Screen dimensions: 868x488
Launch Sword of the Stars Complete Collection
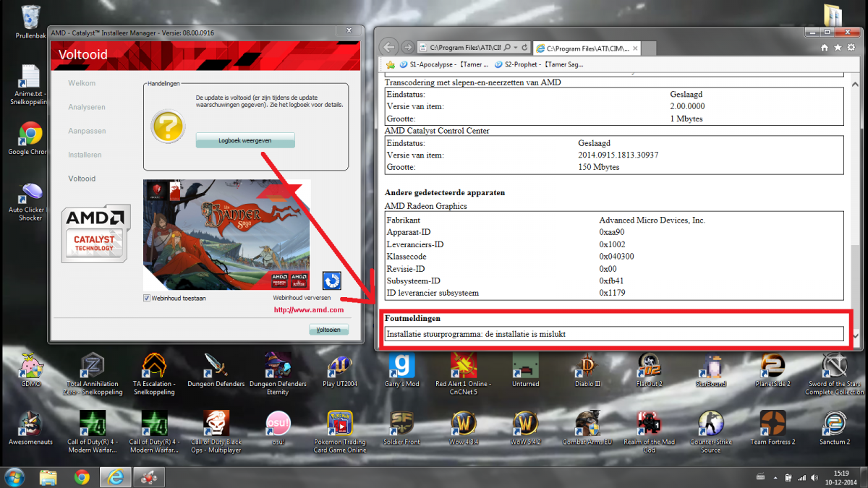click(x=835, y=374)
